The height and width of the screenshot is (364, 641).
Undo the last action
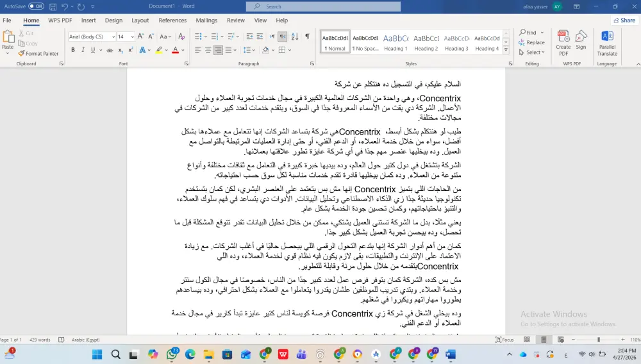[x=65, y=6]
